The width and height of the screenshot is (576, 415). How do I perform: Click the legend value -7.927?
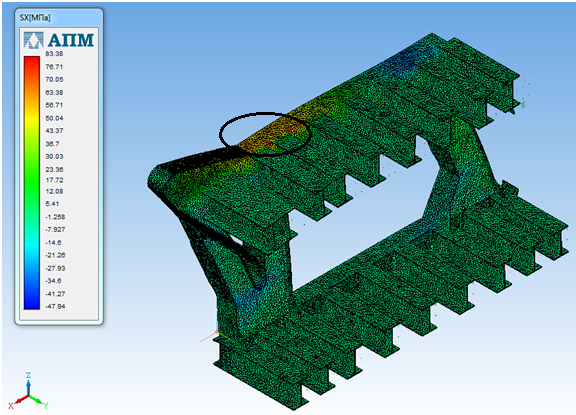[55, 230]
